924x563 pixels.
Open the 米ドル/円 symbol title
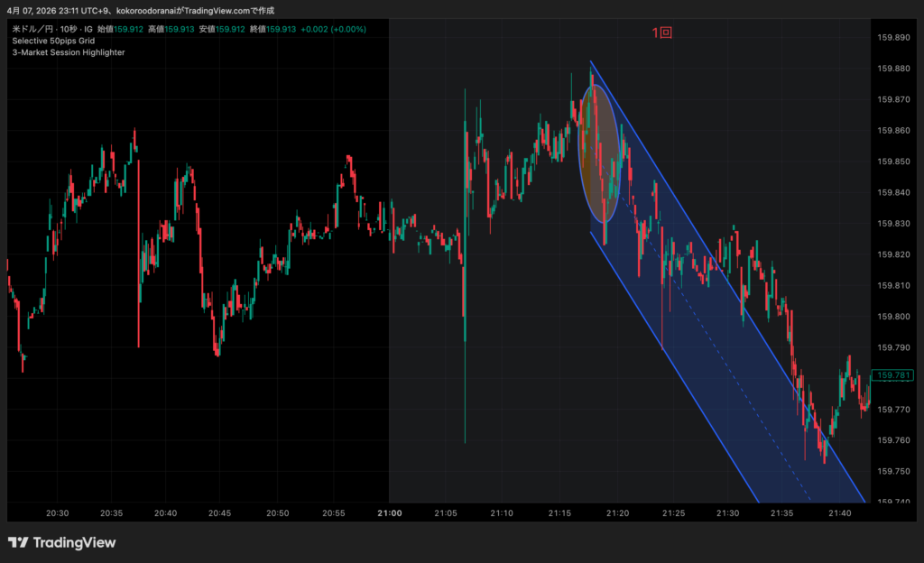tap(30, 29)
